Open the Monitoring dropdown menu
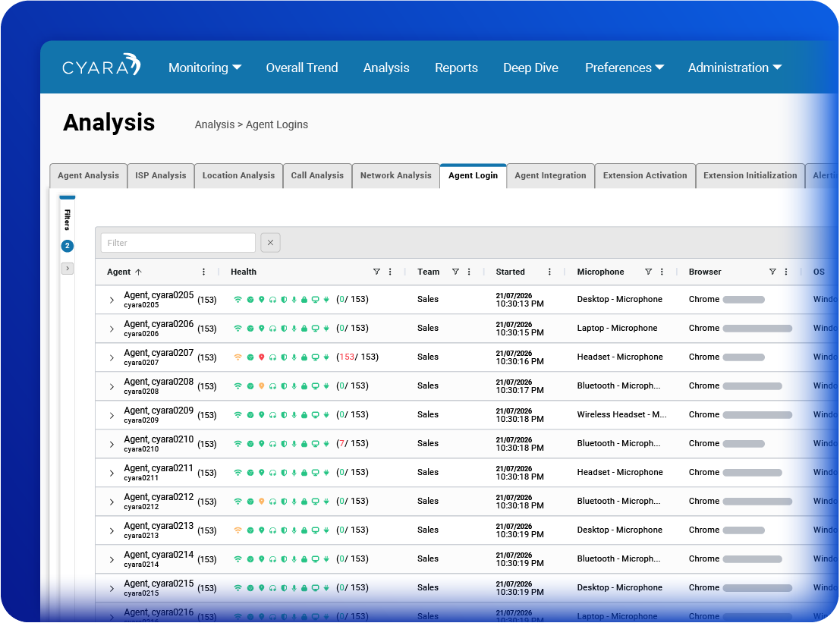840x623 pixels. tap(205, 68)
